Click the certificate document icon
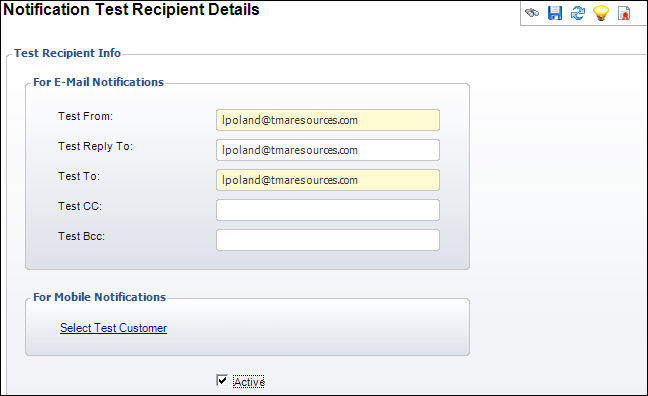 [x=624, y=13]
